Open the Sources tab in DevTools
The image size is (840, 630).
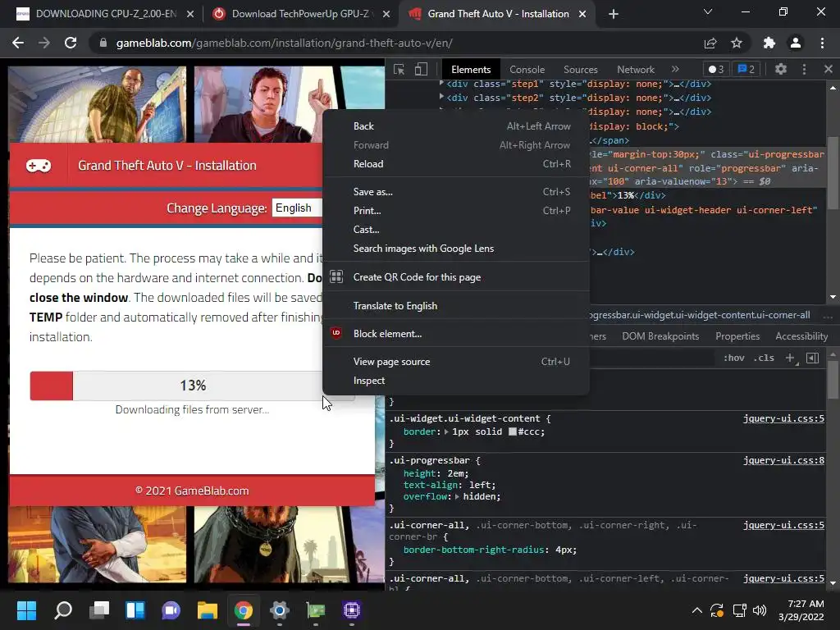580,70
